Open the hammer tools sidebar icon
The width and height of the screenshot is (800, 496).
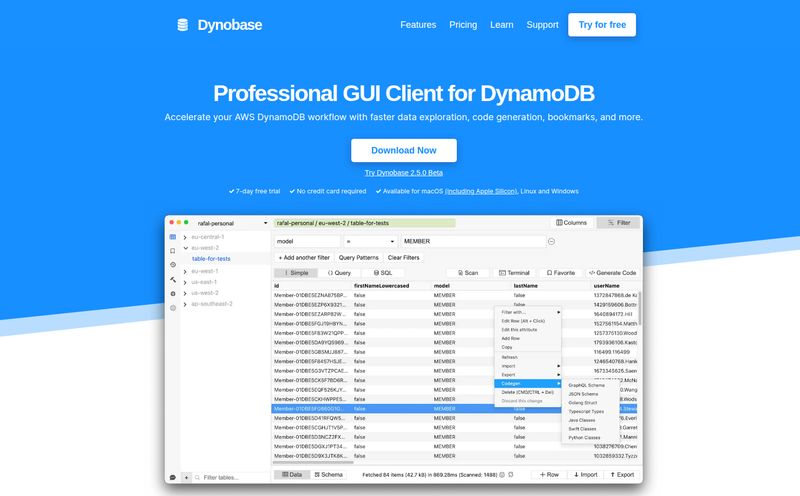(173, 280)
